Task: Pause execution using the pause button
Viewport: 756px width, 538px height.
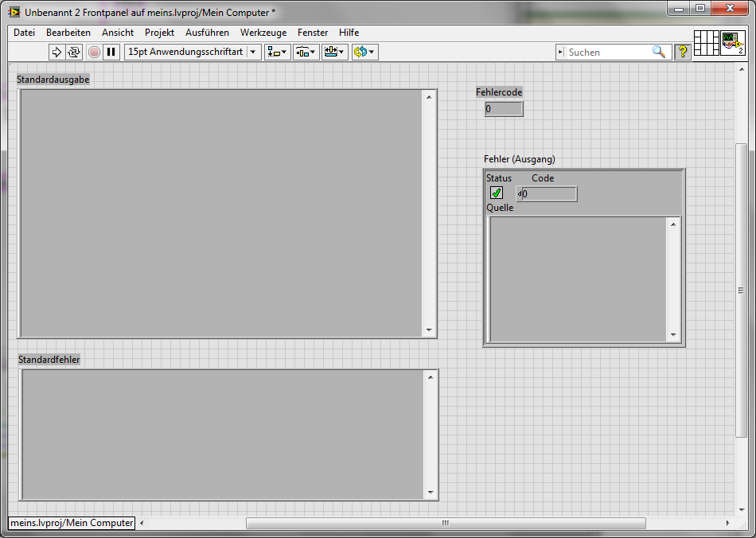Action: tap(111, 52)
